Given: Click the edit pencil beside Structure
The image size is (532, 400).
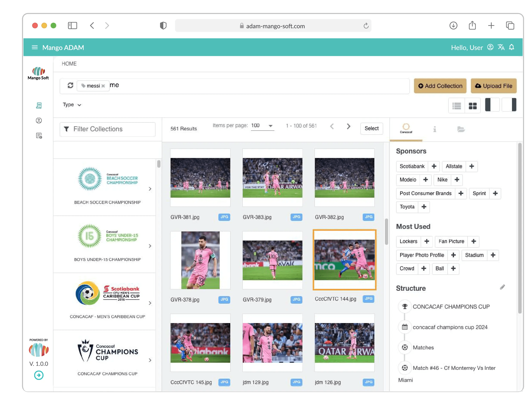Looking at the screenshot, I should (x=502, y=287).
